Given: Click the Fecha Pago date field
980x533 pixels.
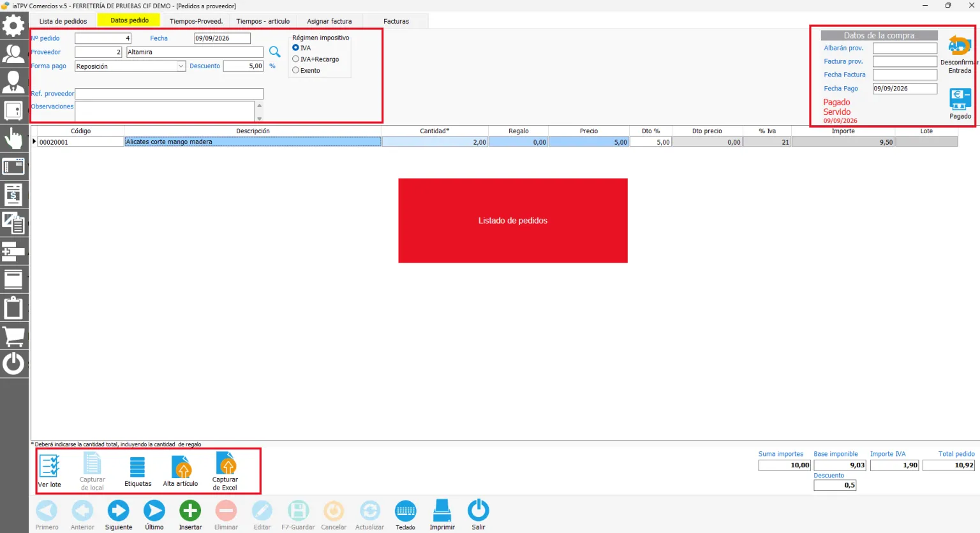Looking at the screenshot, I should pos(905,89).
